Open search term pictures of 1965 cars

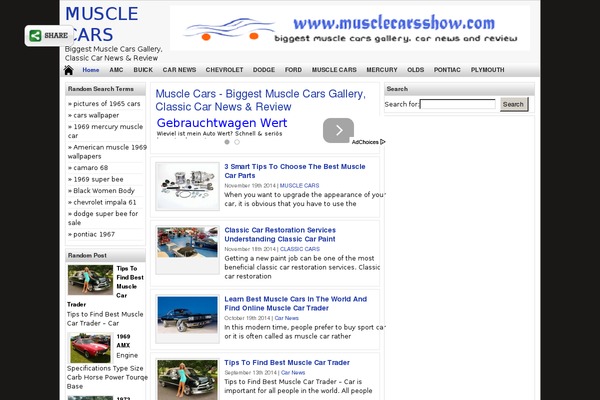(106, 104)
